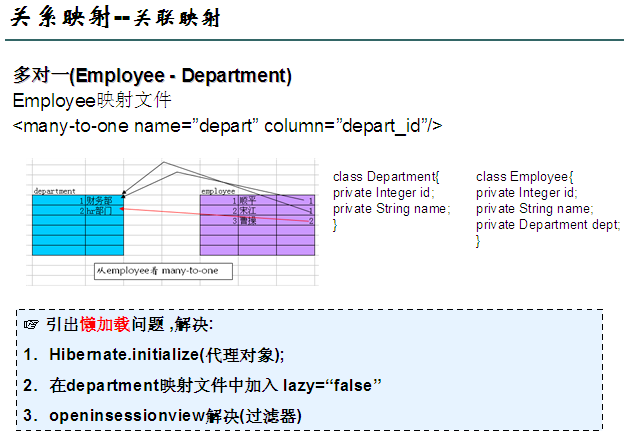Click the red text 懒加载

[105, 324]
